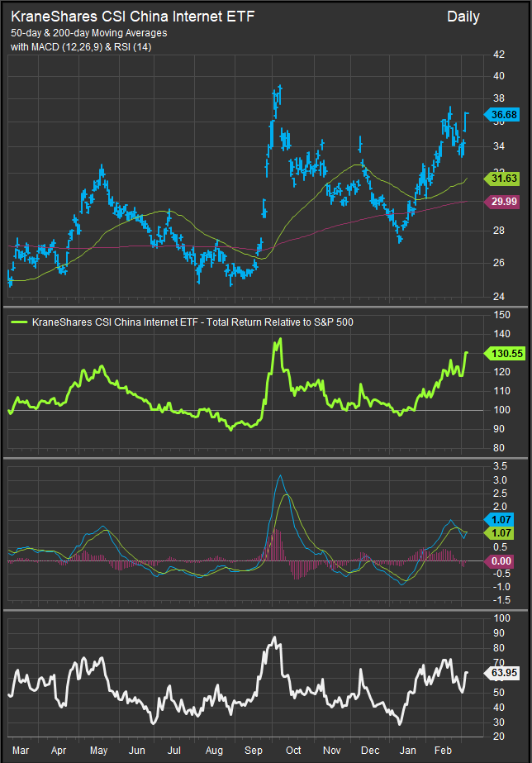Click the Nov label on the time axis
532x763 pixels.
coord(331,751)
